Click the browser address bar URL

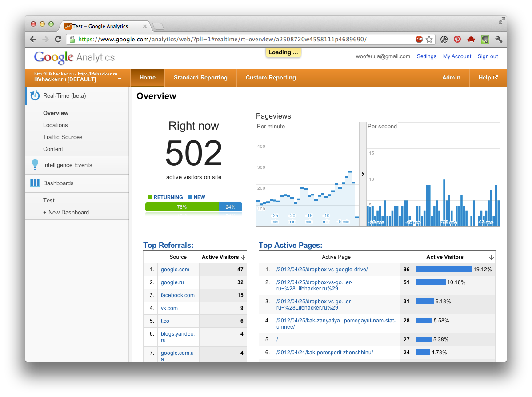pyautogui.click(x=222, y=39)
